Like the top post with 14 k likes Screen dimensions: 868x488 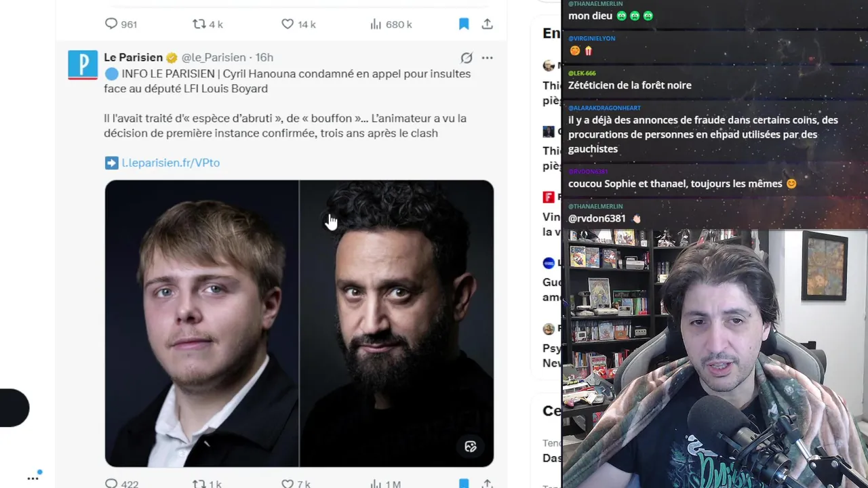(x=298, y=24)
